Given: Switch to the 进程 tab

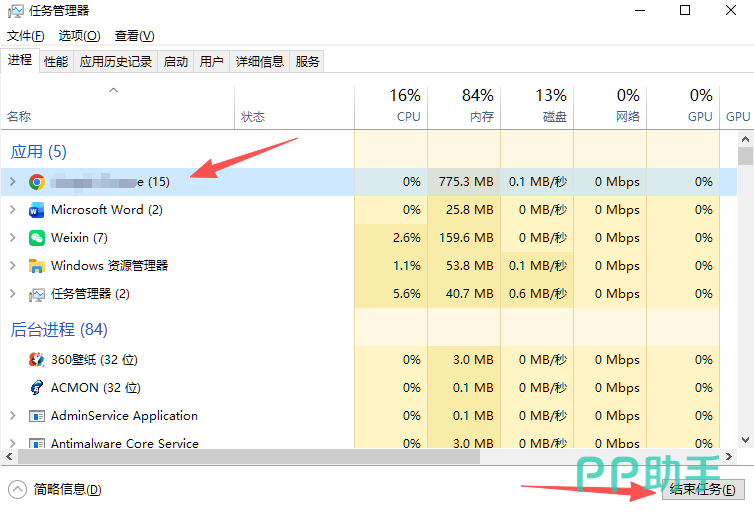Looking at the screenshot, I should (x=20, y=60).
